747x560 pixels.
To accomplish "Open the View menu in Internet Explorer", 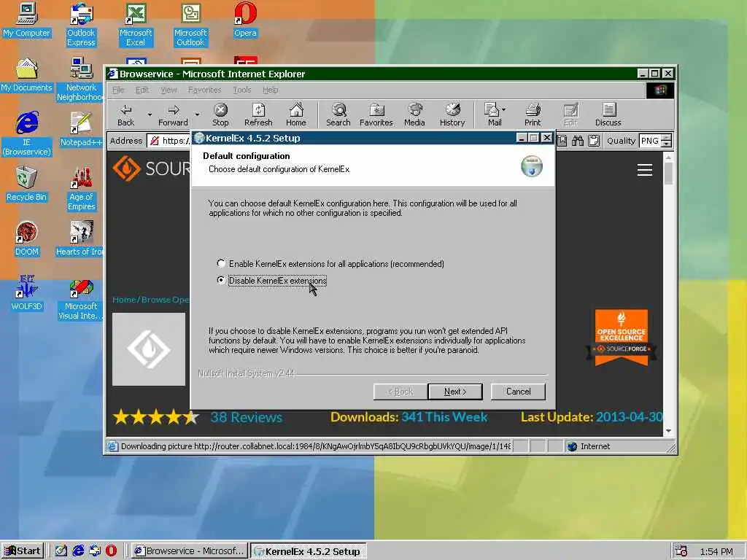I will point(169,90).
